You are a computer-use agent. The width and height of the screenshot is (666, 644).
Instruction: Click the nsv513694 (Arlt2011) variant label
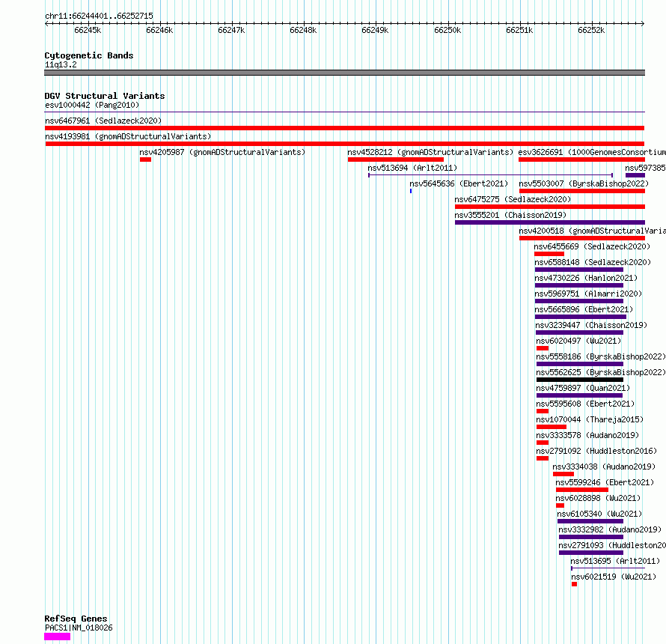click(412, 168)
